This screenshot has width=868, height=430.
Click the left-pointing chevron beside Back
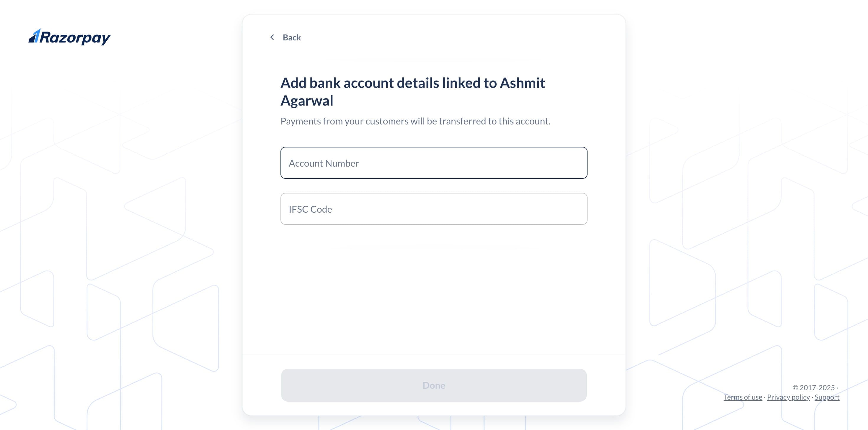click(x=272, y=37)
